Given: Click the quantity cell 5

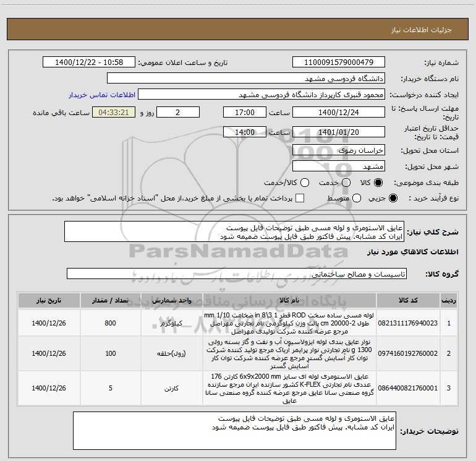Looking at the screenshot, I should 111,388.
